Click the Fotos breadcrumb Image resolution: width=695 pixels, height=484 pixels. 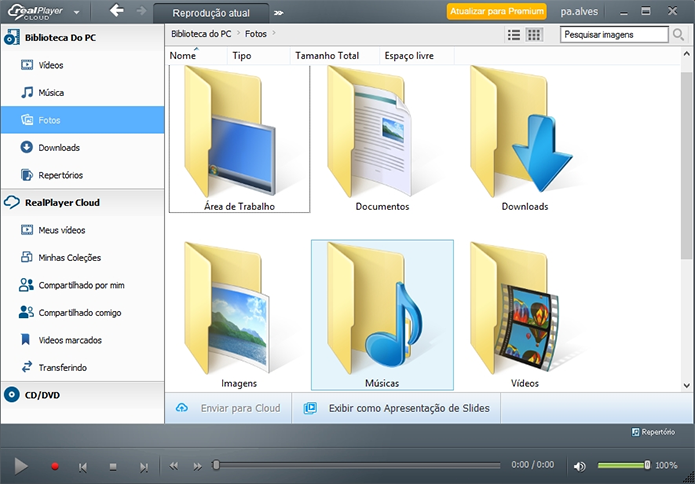tap(256, 34)
